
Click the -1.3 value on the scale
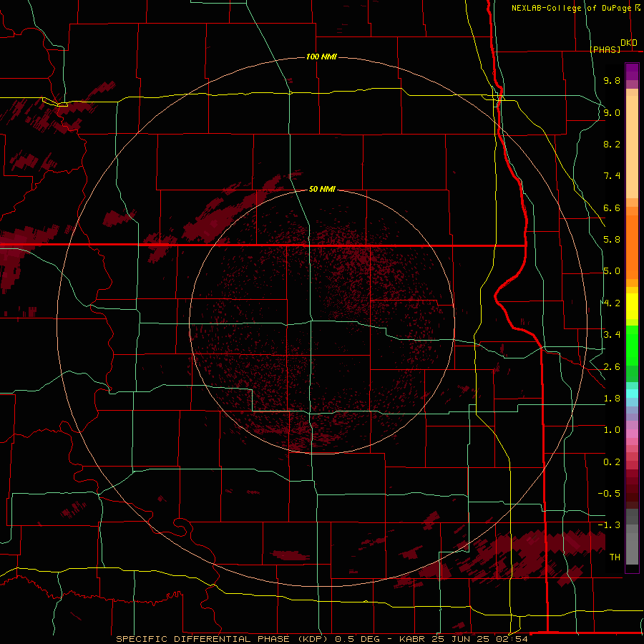coord(609,525)
